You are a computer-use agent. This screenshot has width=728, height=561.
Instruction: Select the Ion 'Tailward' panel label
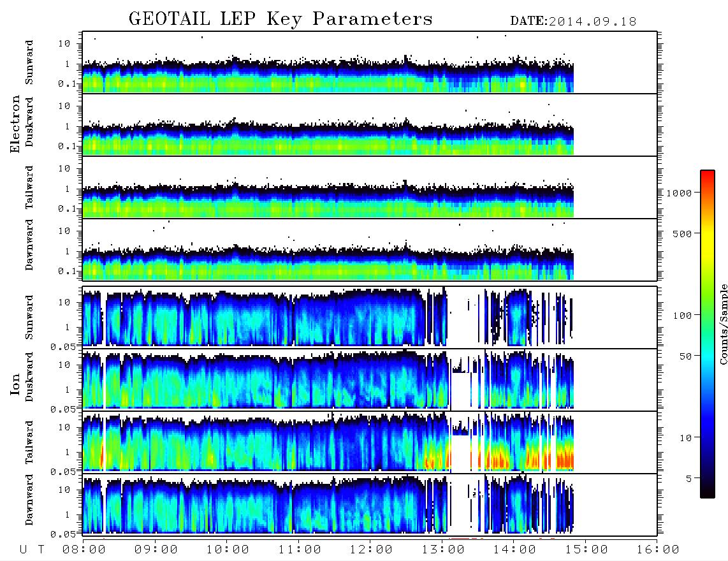[29, 442]
